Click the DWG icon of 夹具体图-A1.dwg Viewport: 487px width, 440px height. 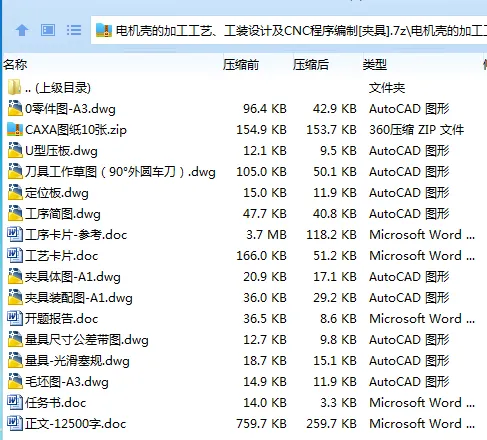pyautogui.click(x=15, y=276)
